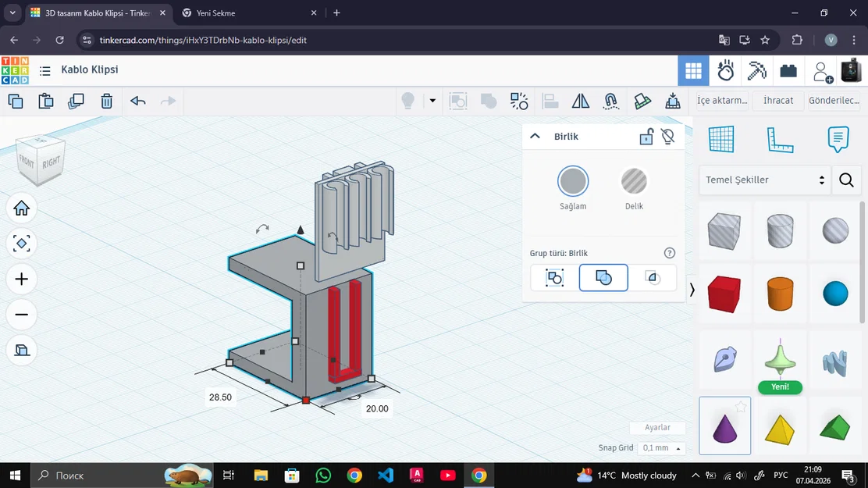This screenshot has width=868, height=488.
Task: Toggle the hide selected lightbulb icon
Action: pos(667,137)
